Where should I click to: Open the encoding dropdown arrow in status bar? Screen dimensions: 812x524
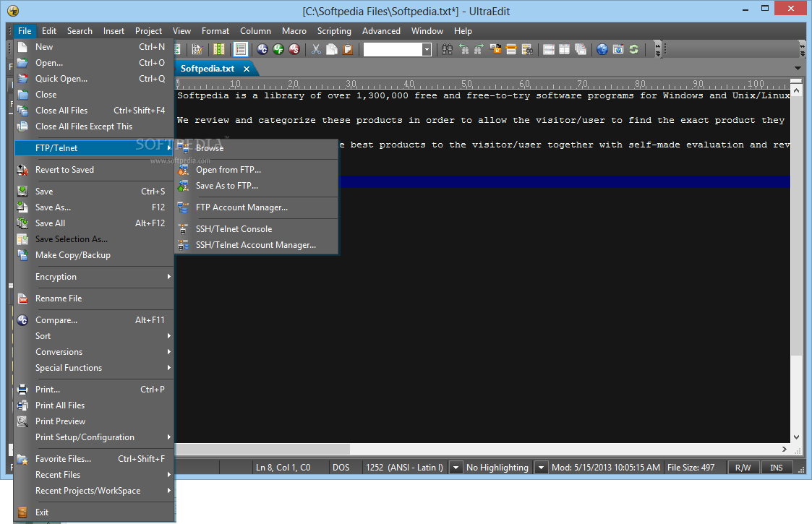point(456,468)
